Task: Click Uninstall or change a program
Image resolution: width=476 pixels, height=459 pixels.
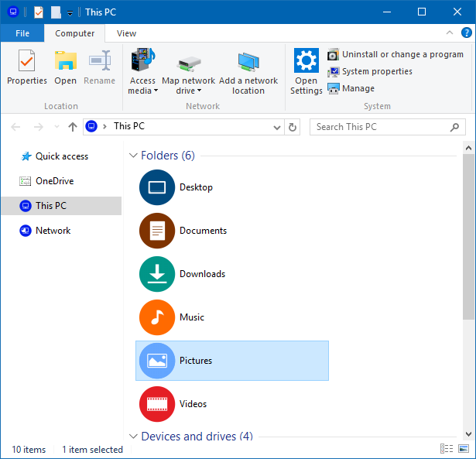Action: (x=396, y=55)
